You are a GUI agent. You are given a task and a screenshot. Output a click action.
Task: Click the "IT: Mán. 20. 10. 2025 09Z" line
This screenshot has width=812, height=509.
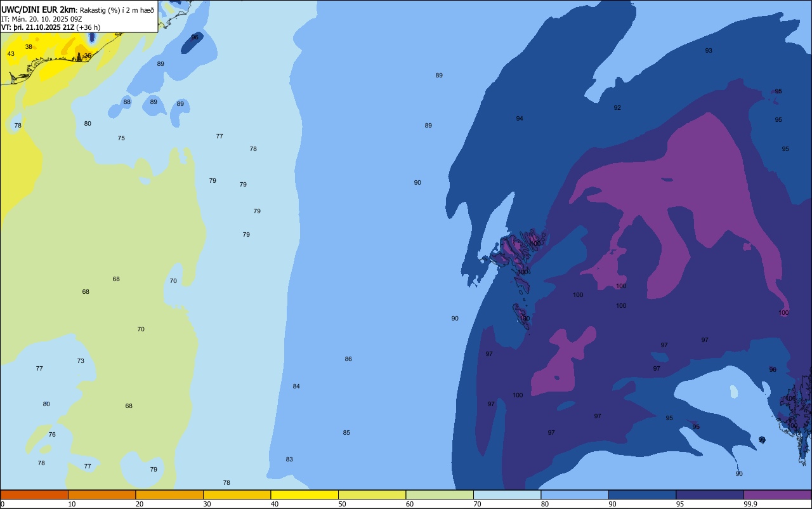(x=42, y=19)
